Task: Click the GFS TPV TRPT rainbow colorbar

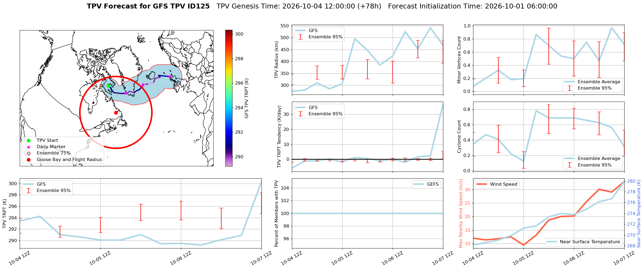Action: pyautogui.click(x=229, y=98)
